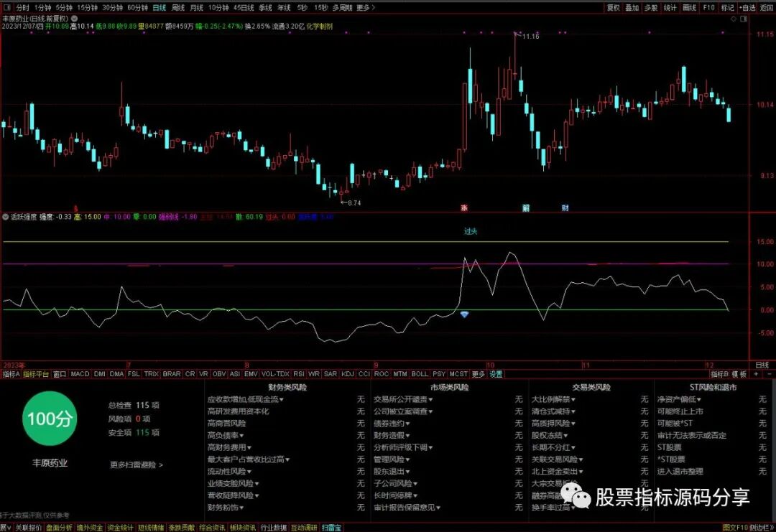The image size is (776, 532).
Task: Add stock via +自选 button
Action: (x=747, y=7)
